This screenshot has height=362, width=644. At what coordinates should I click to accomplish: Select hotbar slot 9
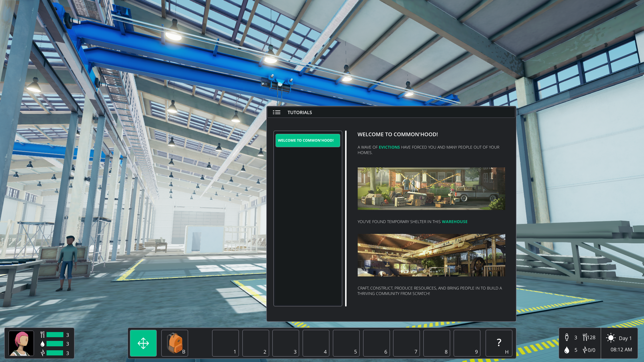pos(467,343)
